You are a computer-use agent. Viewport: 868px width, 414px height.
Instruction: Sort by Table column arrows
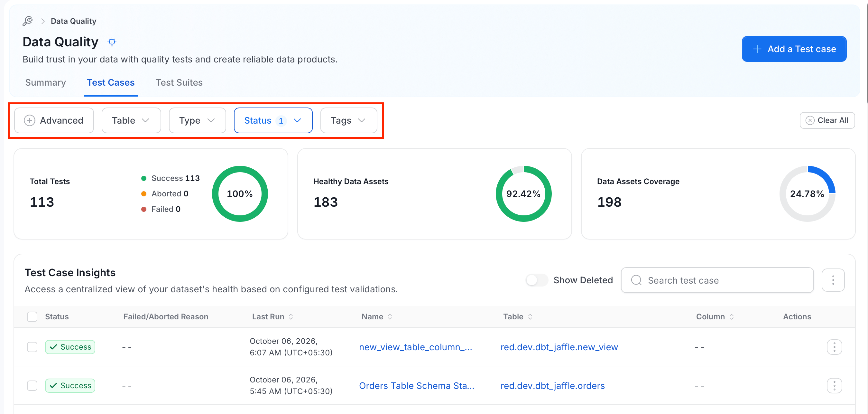point(530,316)
